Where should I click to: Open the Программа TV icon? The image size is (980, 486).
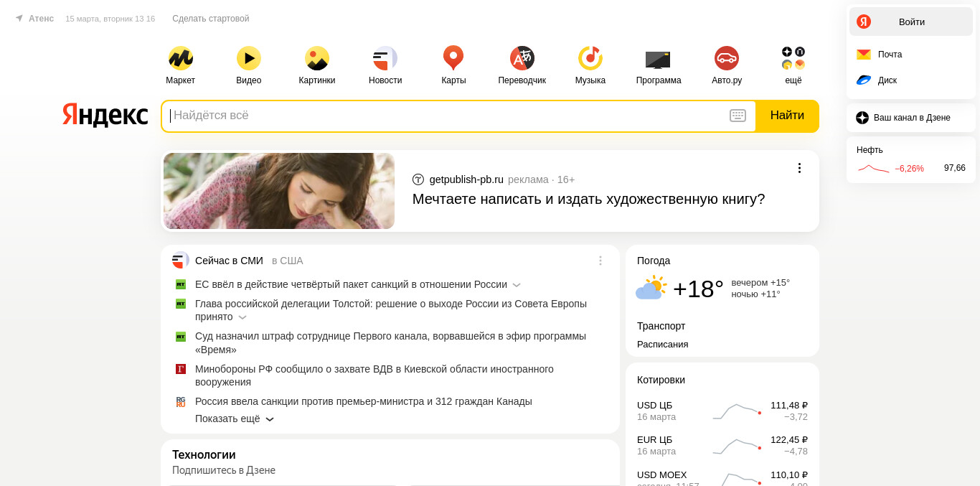point(658,60)
